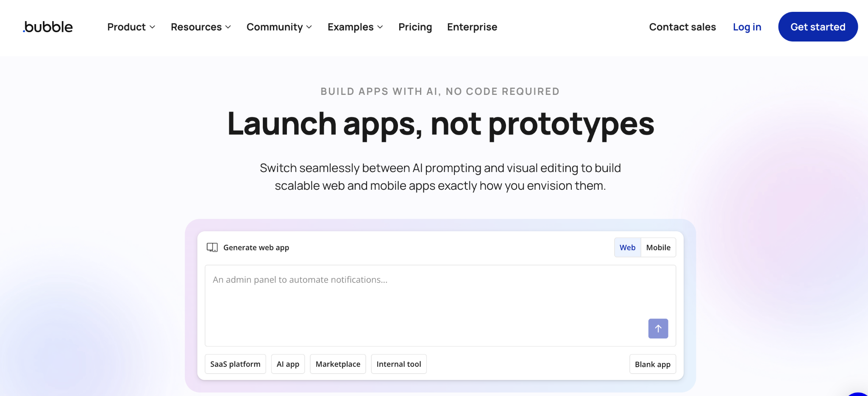The width and height of the screenshot is (868, 396).
Task: Choose the SaaS platform suggestion
Action: (235, 364)
